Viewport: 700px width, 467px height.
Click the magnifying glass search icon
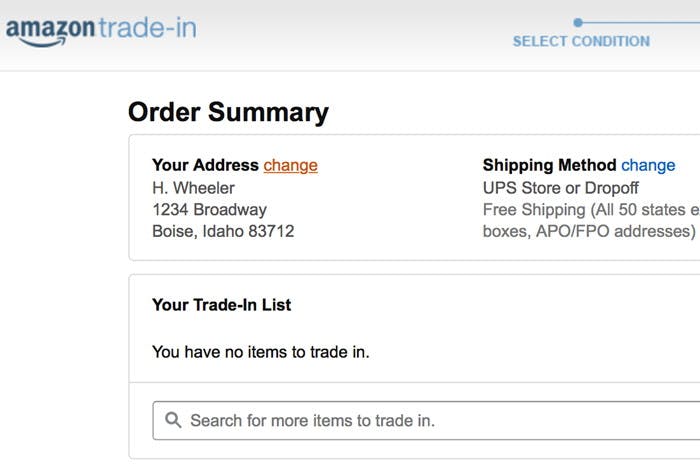coord(173,420)
